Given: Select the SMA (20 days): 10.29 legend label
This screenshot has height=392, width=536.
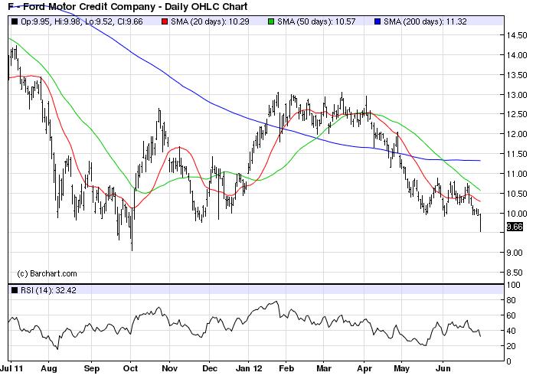Looking at the screenshot, I should click(213, 21).
